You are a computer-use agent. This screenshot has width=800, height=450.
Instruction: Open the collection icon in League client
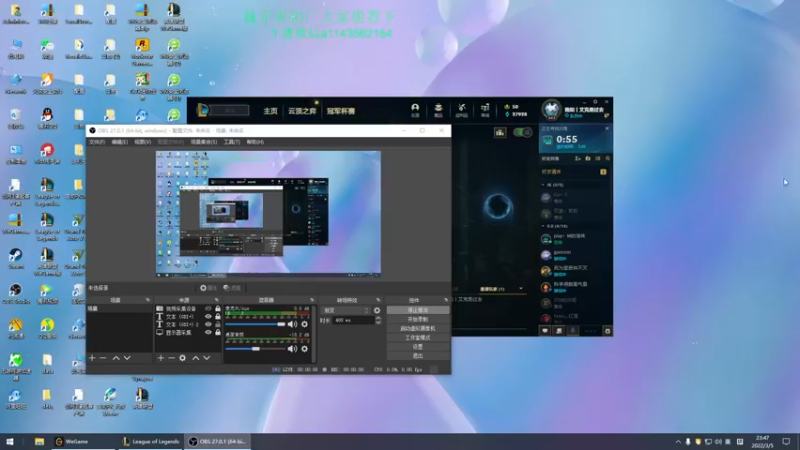pos(438,110)
